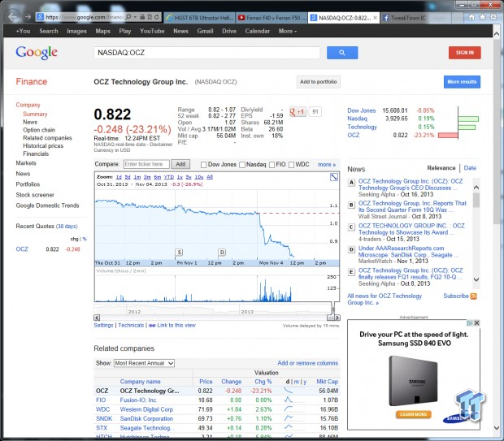504x441 pixels.
Task: Click the chart scroll-right arrow
Action: (337, 318)
